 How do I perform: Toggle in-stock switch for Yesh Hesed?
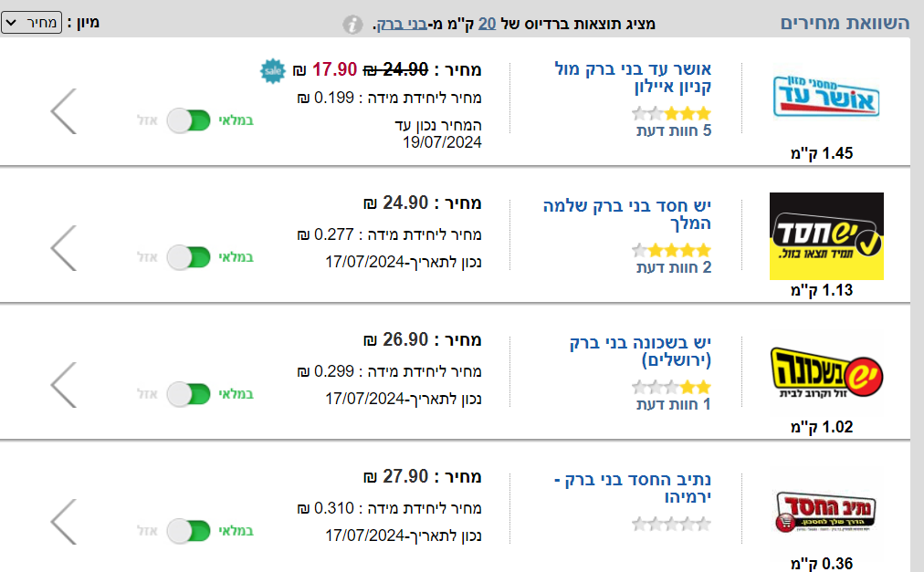click(x=188, y=257)
